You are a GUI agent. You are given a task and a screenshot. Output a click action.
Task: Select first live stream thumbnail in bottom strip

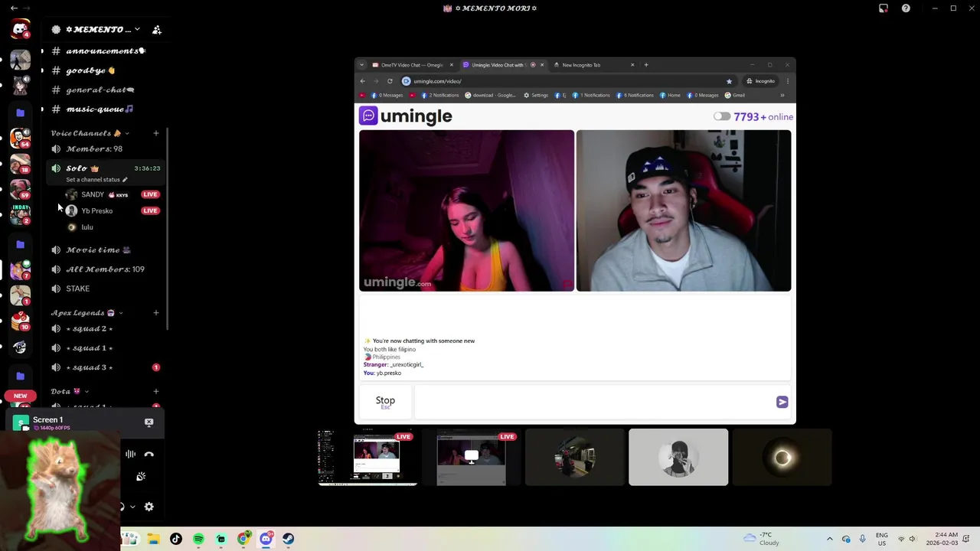pyautogui.click(x=367, y=457)
